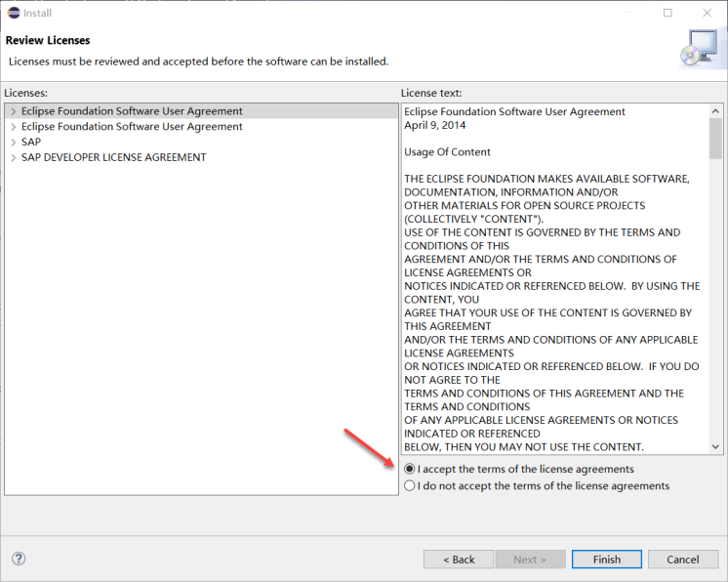Select "I do not accept the terms" radio button

pos(409,485)
